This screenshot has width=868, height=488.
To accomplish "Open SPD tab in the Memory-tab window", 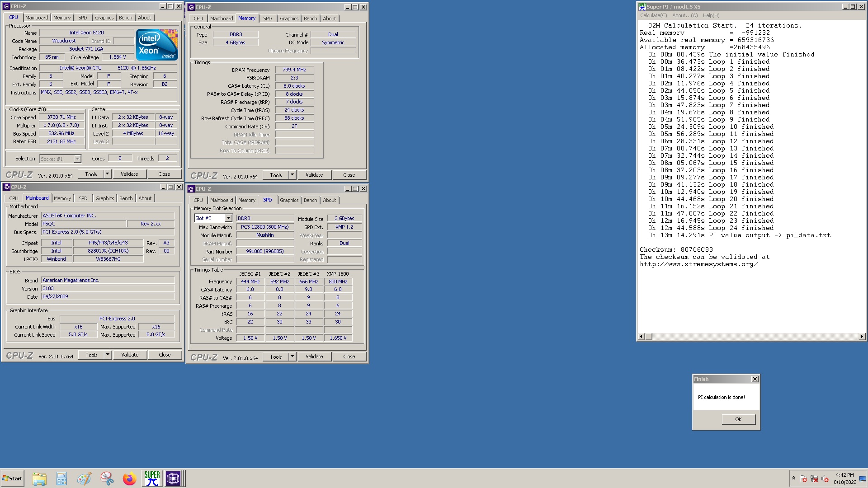I will (x=268, y=19).
